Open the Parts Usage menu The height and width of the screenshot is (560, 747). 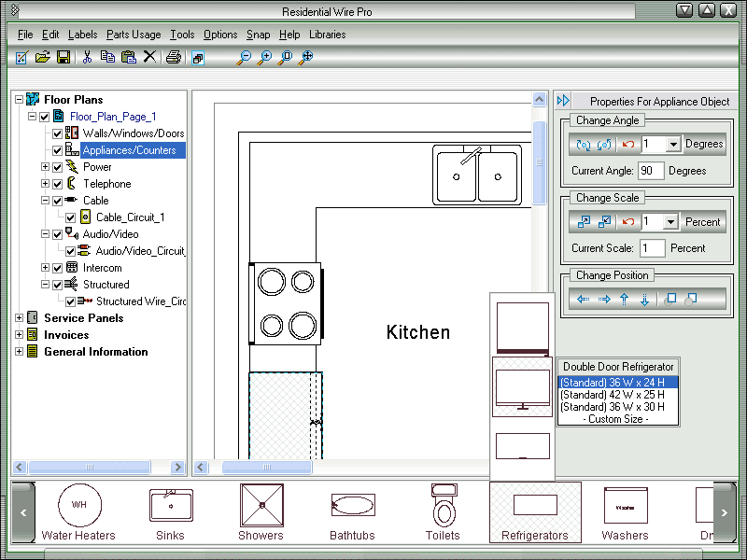point(134,35)
